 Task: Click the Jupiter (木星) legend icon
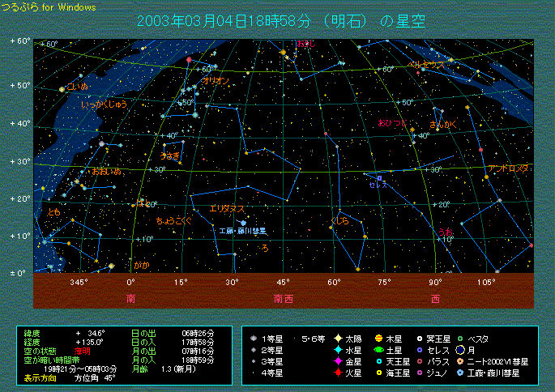[378, 339]
